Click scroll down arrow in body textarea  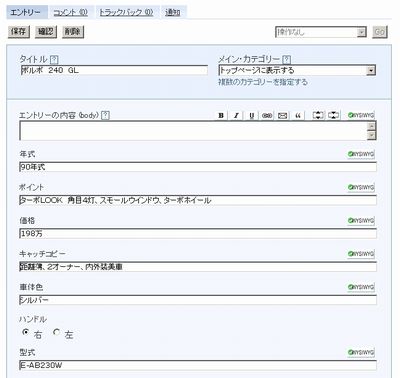click(x=371, y=135)
